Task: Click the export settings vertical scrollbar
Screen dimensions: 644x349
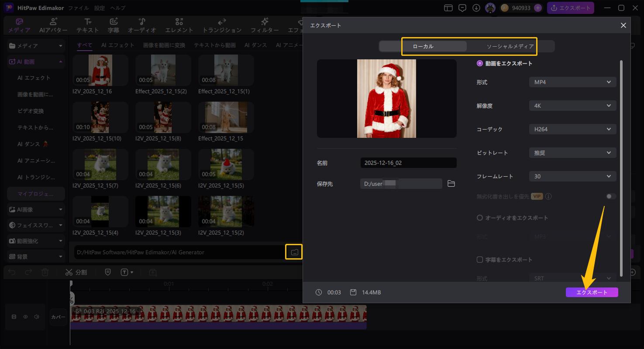Action: coord(621,168)
